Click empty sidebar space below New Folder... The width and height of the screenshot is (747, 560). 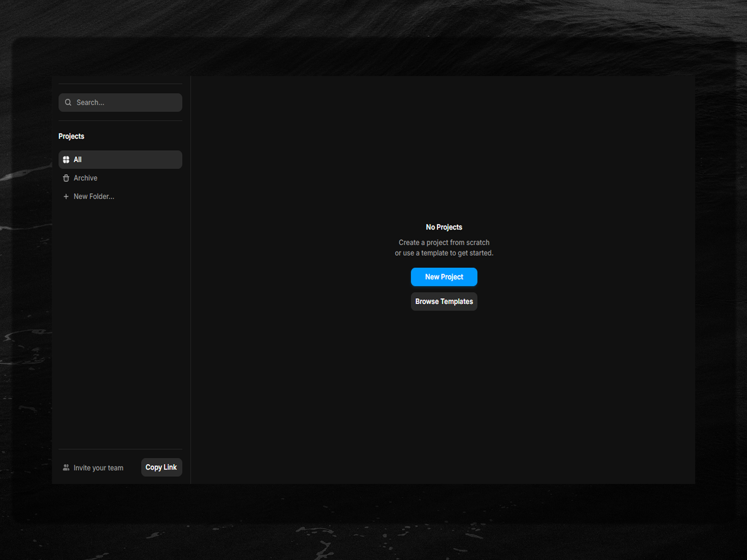(120, 327)
